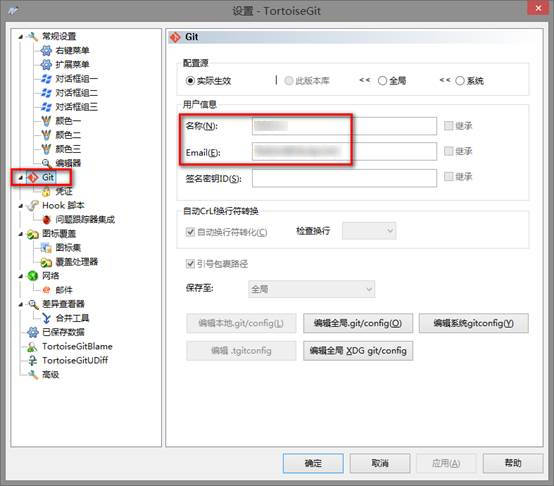The width and height of the screenshot is (554, 486).
Task: Select the 编辑器 magnifier icon
Action: [x=46, y=163]
